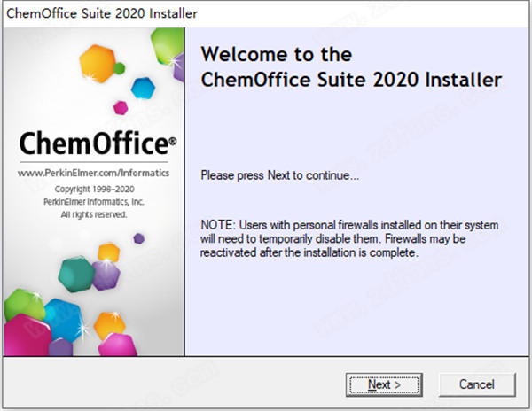Open the www.PerkinElmer.com/Informatics link
Viewport: 532px width, 411px height.
pyautogui.click(x=93, y=174)
